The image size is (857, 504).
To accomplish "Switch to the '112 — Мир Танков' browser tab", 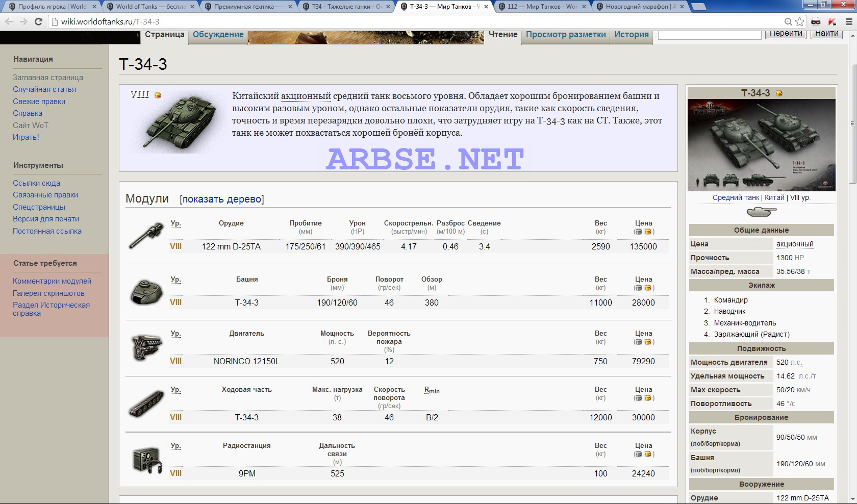I will pyautogui.click(x=542, y=7).
